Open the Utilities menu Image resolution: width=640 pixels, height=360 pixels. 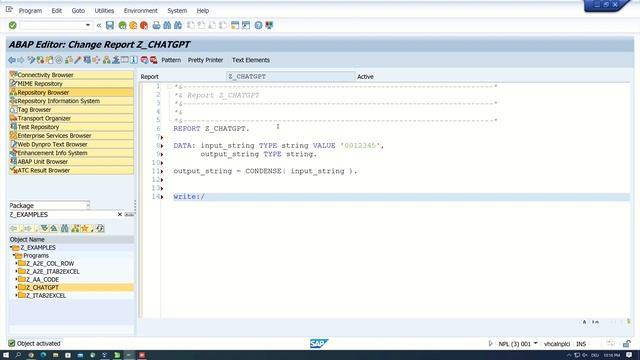coord(104,11)
